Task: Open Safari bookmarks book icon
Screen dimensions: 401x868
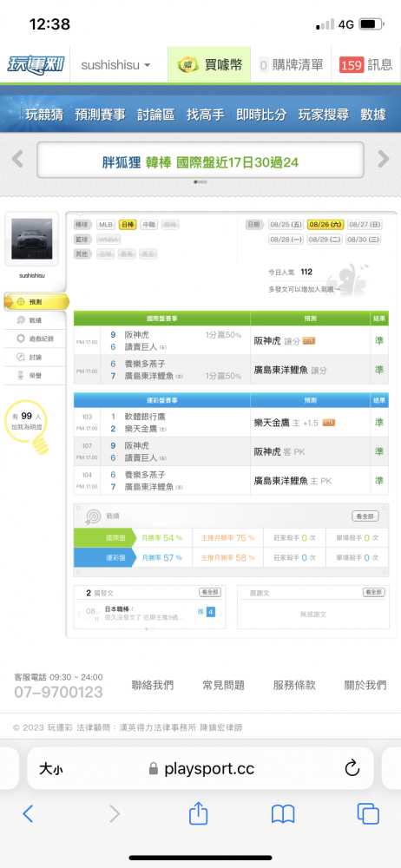Action: pyautogui.click(x=283, y=814)
